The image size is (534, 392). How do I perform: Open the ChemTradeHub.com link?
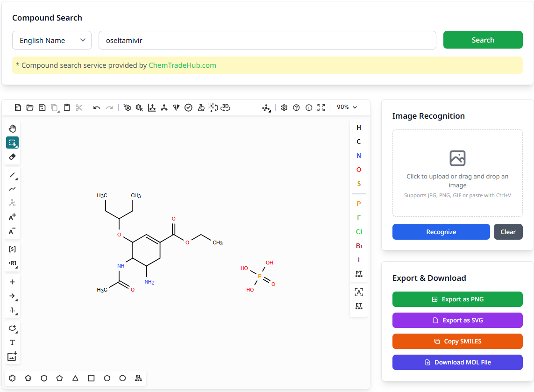[x=182, y=65]
